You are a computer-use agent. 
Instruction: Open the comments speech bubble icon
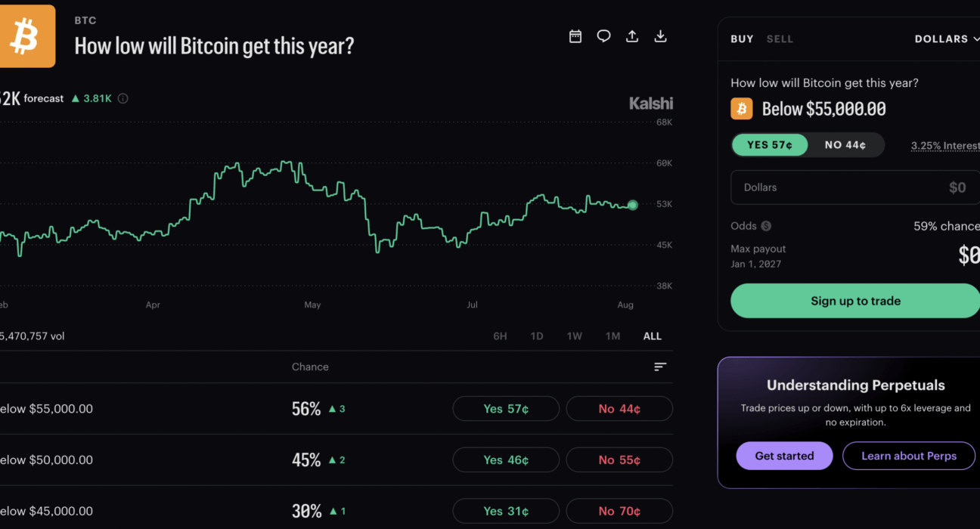(603, 36)
